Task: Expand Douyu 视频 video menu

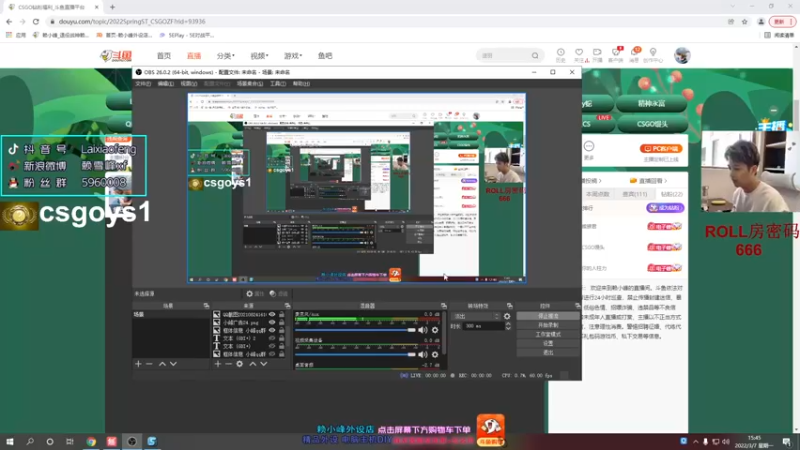Action: point(259,56)
